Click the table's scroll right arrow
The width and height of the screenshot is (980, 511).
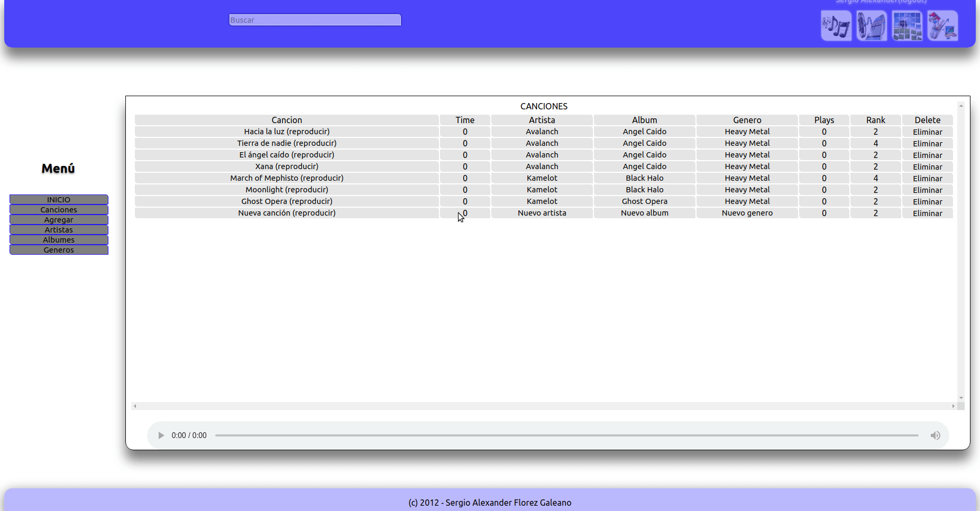pos(953,406)
